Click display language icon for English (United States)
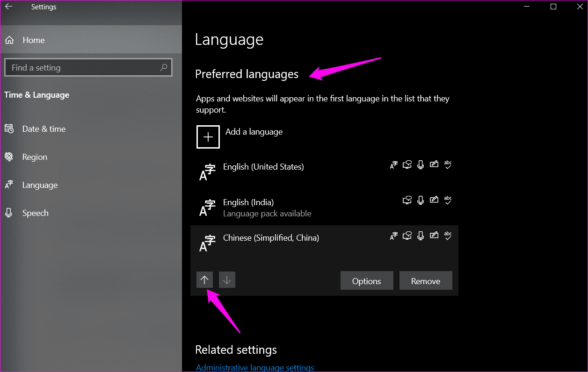Image resolution: width=588 pixels, height=372 pixels. coord(394,165)
